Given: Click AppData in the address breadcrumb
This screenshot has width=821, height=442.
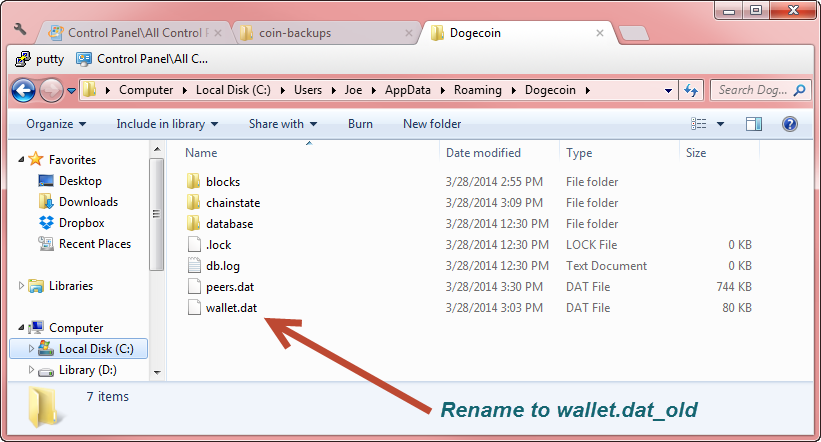Looking at the screenshot, I should (407, 90).
